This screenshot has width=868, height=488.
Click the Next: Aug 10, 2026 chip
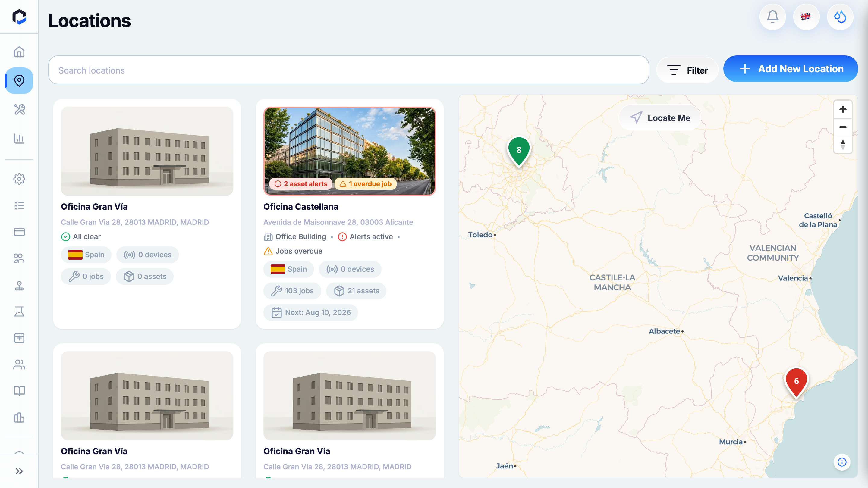[x=311, y=313]
